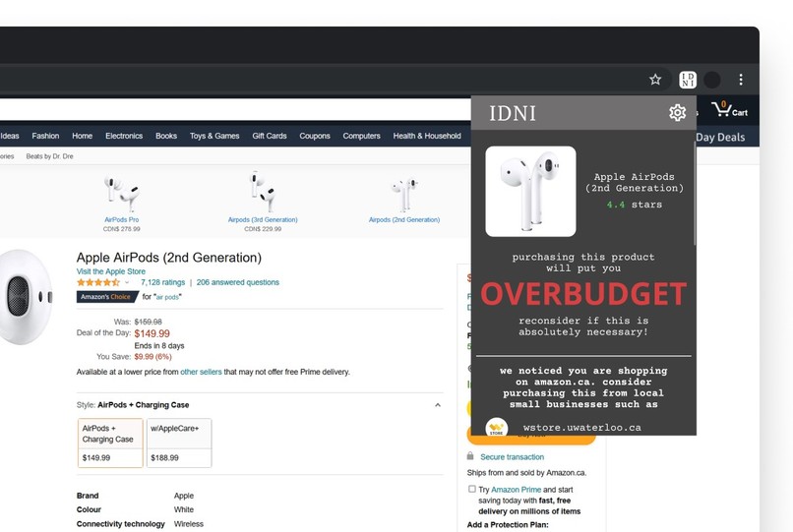
Task: Click the Brand row value Apple
Action: pos(184,496)
